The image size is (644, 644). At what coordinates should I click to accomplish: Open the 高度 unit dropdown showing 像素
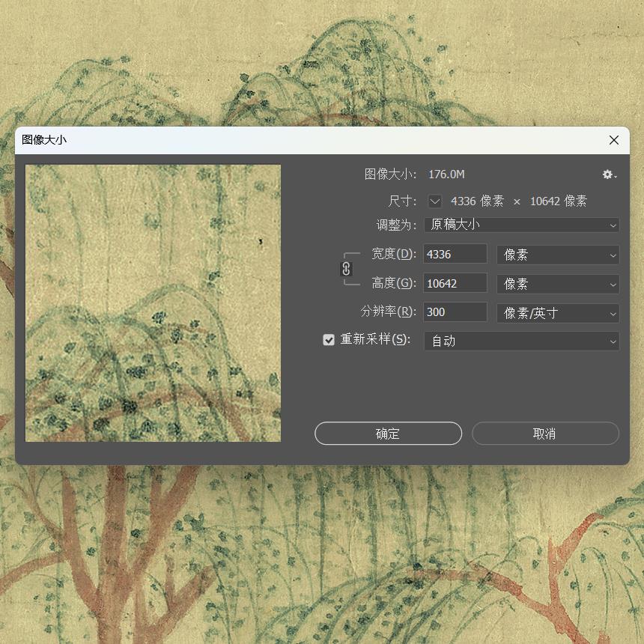pyautogui.click(x=558, y=285)
